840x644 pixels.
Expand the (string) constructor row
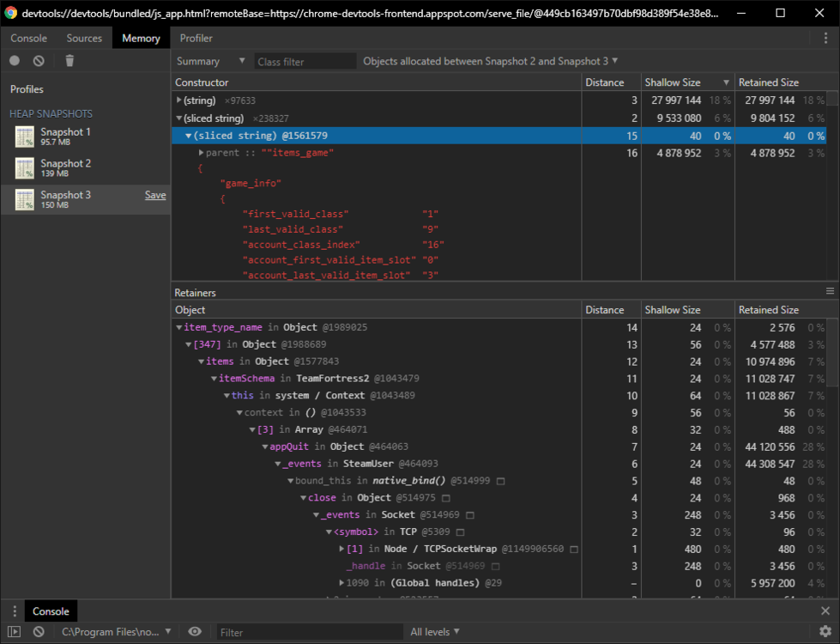pos(178,100)
